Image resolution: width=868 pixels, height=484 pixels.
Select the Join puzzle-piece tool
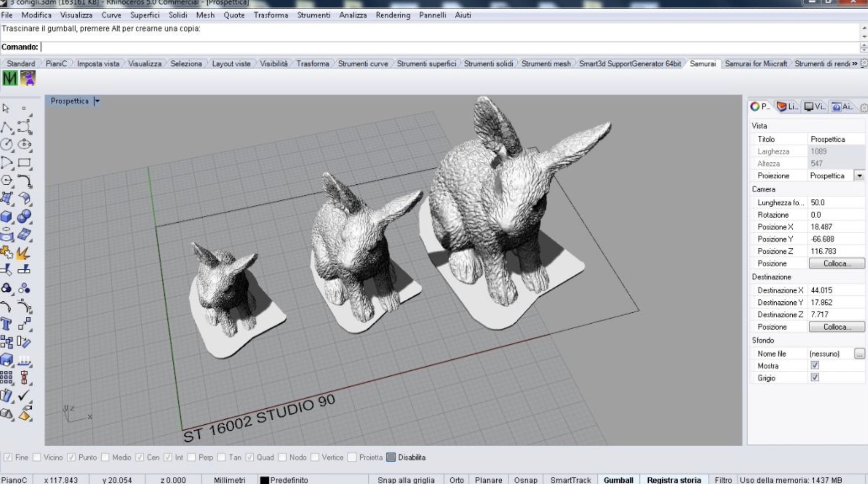click(x=6, y=252)
